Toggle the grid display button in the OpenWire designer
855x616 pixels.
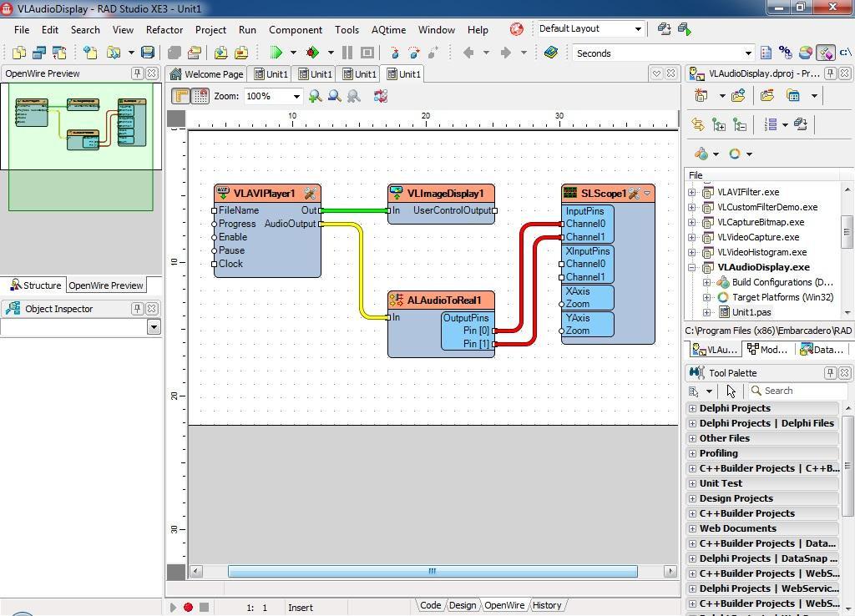(200, 96)
